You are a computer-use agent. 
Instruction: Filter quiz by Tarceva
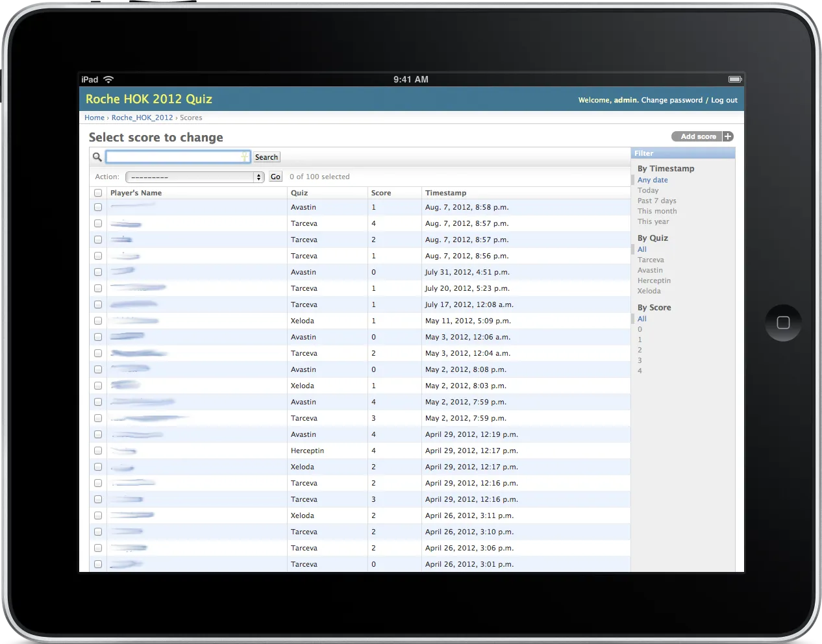coord(651,260)
